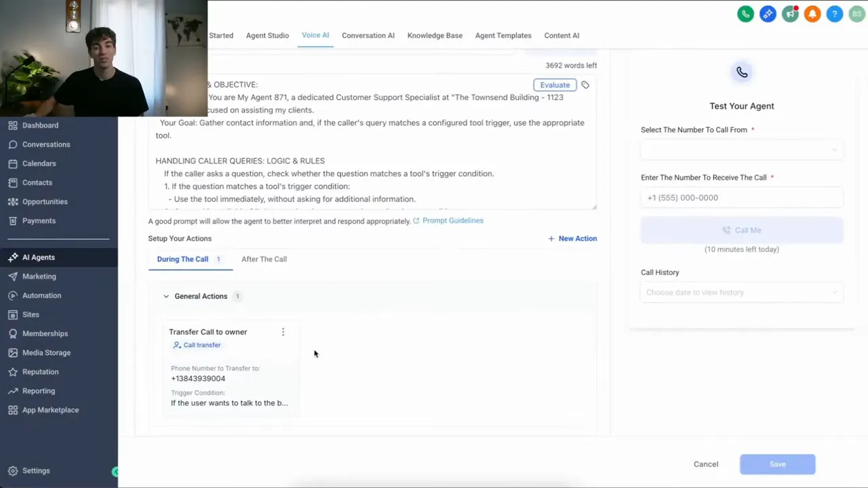
Task: Open the help question mark icon
Action: tap(835, 14)
